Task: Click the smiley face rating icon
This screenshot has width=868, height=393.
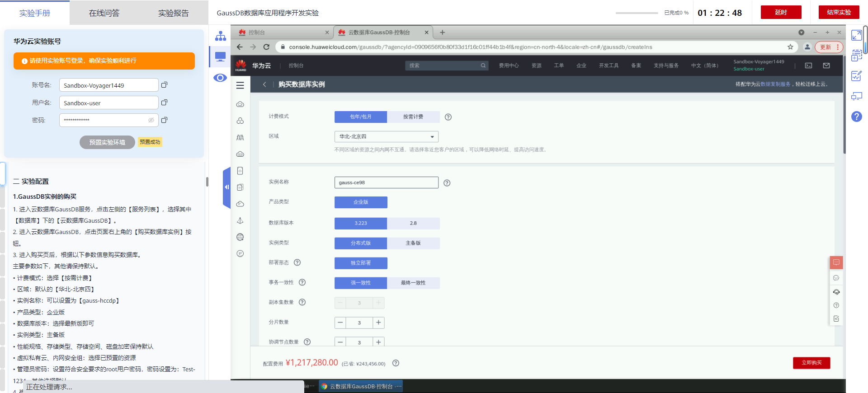Action: (x=836, y=278)
